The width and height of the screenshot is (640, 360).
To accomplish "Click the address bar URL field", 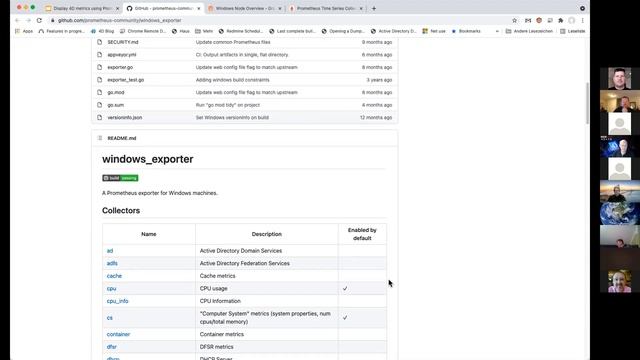I will 282,20.
